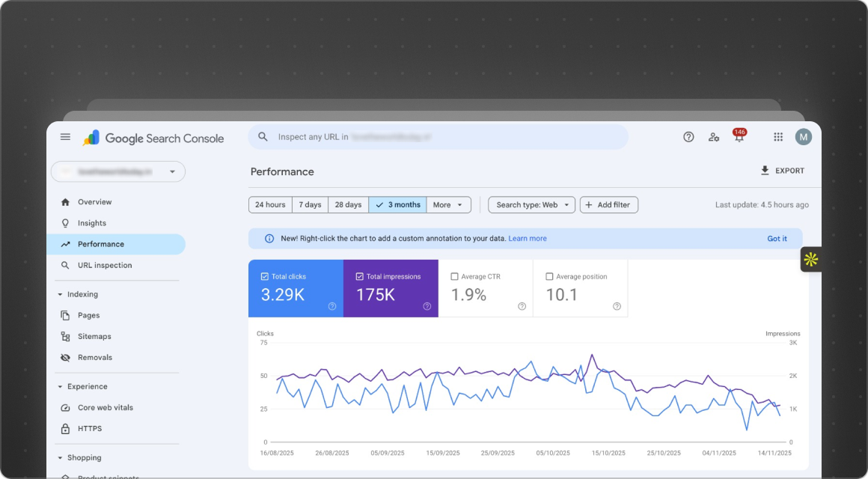Screen dimensions: 868x479
Task: Open the Google apps grid icon
Action: point(777,137)
